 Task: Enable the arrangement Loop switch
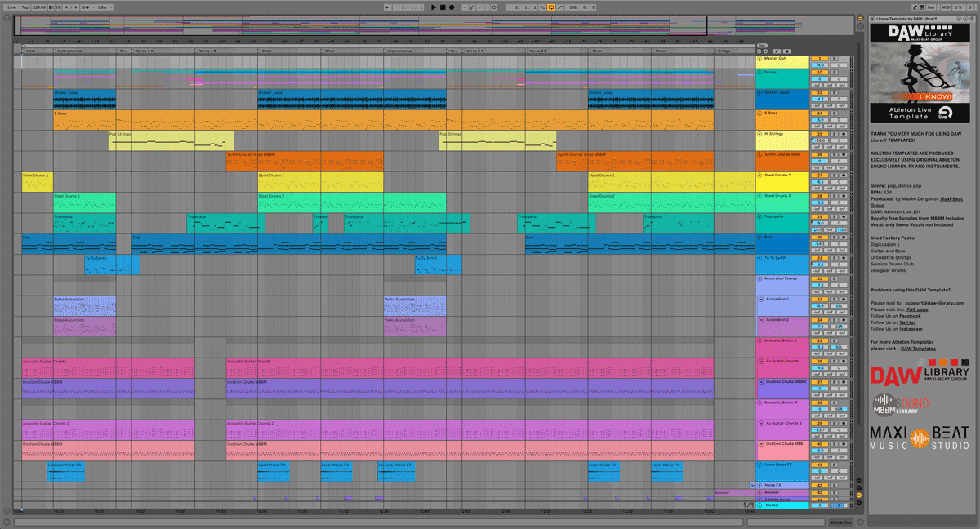tap(551, 7)
